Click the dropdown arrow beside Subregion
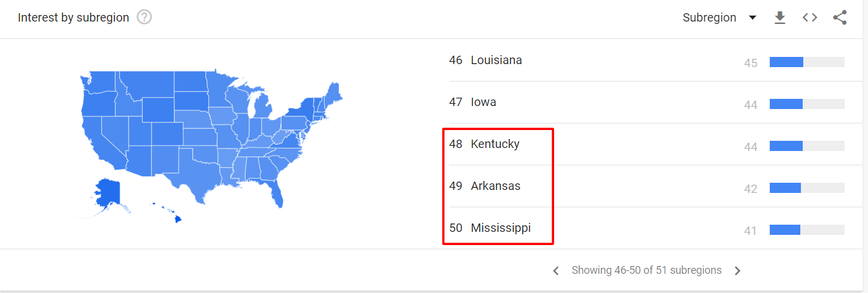Viewport: 868px width, 293px height. click(752, 17)
